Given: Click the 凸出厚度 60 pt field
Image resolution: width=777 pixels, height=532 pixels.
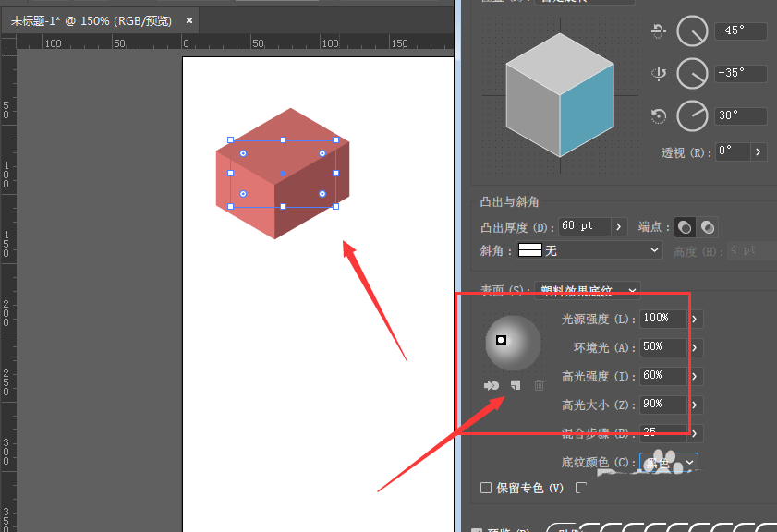Looking at the screenshot, I should click(x=584, y=226).
